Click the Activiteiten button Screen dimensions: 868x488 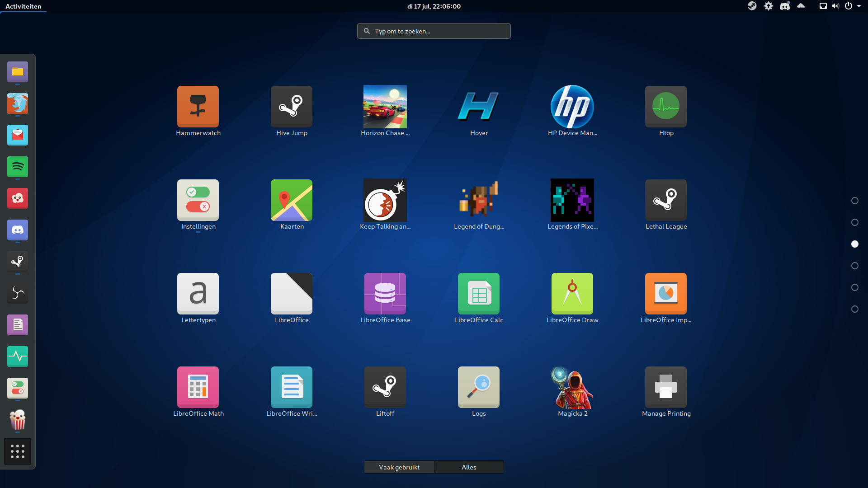point(24,6)
